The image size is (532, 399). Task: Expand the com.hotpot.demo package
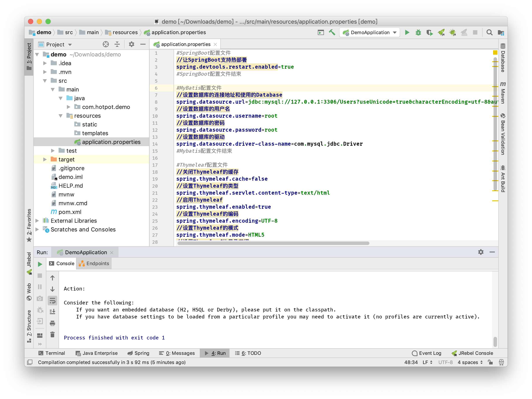click(69, 107)
